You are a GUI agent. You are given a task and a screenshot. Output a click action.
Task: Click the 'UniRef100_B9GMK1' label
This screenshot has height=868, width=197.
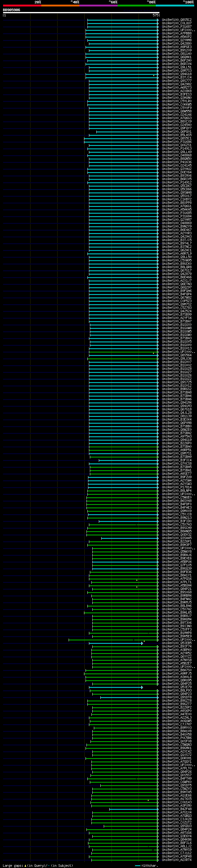(177, 748)
